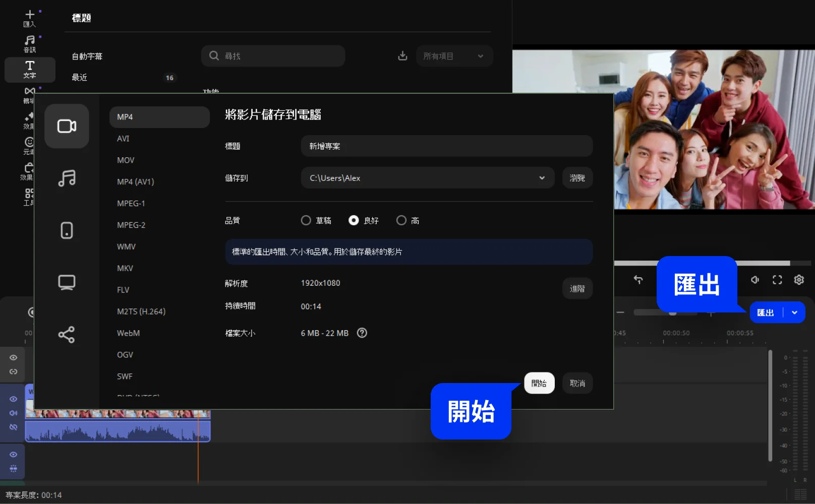The width and height of the screenshot is (815, 504).
Task: Hide the video track with eye icon
Action: tap(14, 399)
